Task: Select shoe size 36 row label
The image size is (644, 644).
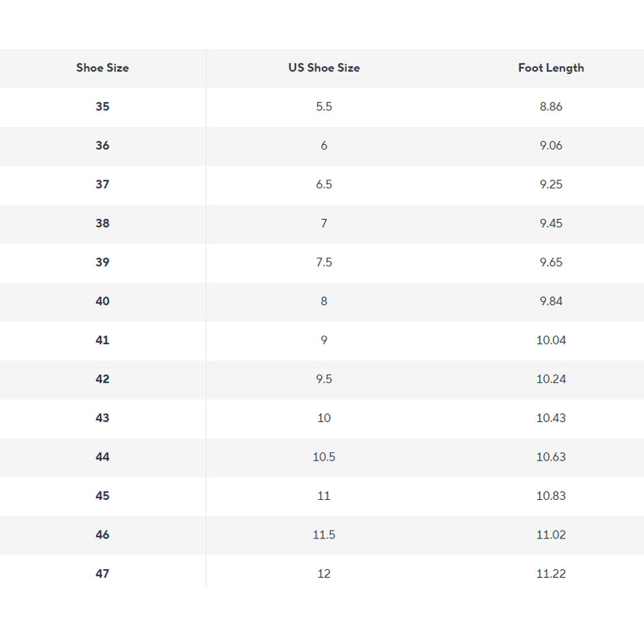Action: 102,146
